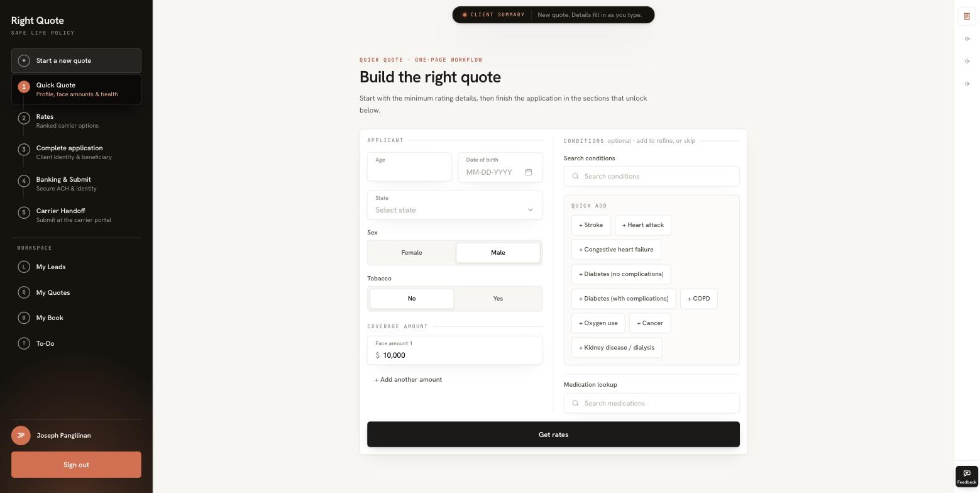Open the notes icon in right rail
Image resolution: width=980 pixels, height=493 pixels.
click(967, 16)
